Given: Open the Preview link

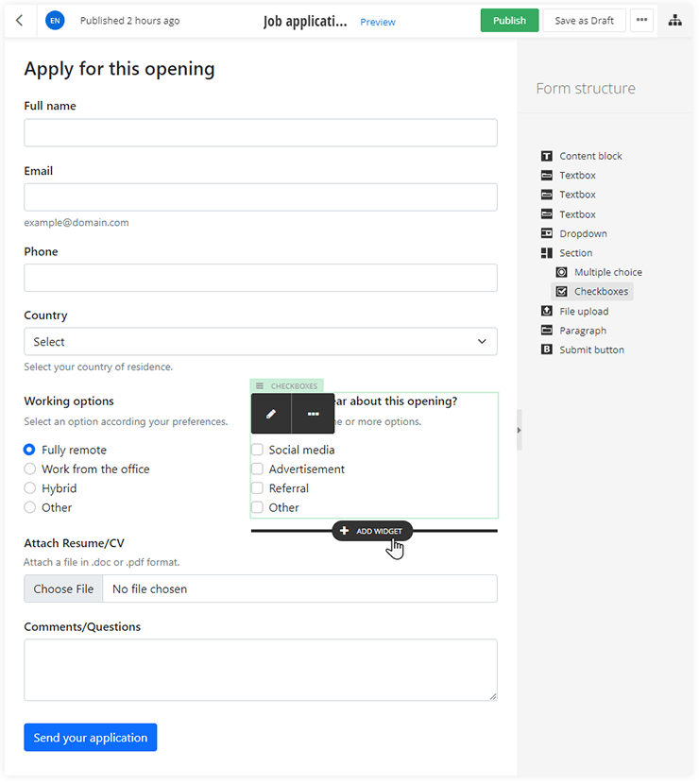Looking at the screenshot, I should click(378, 22).
